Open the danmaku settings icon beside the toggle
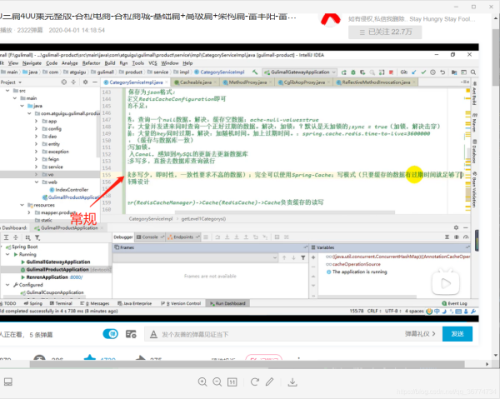 (131, 334)
